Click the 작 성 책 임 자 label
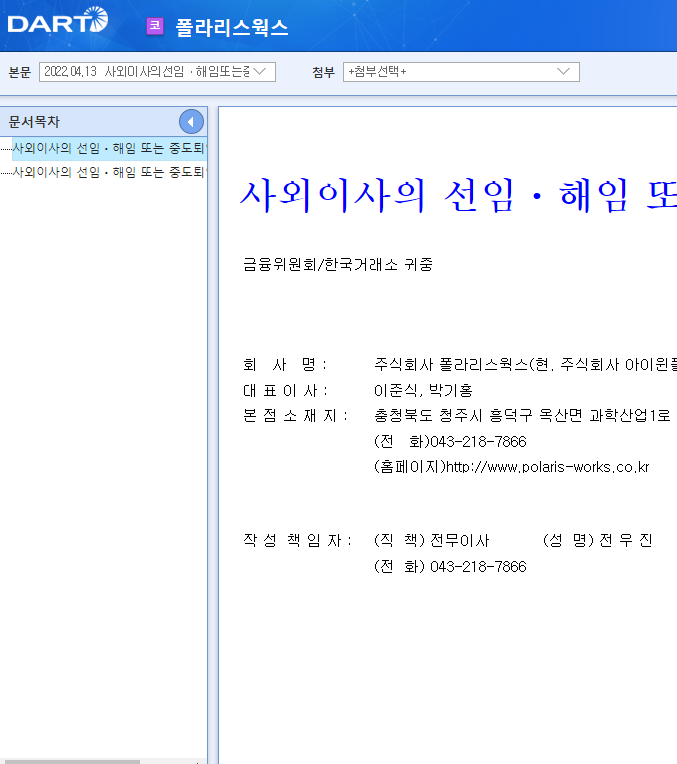677x764 pixels. click(x=297, y=540)
